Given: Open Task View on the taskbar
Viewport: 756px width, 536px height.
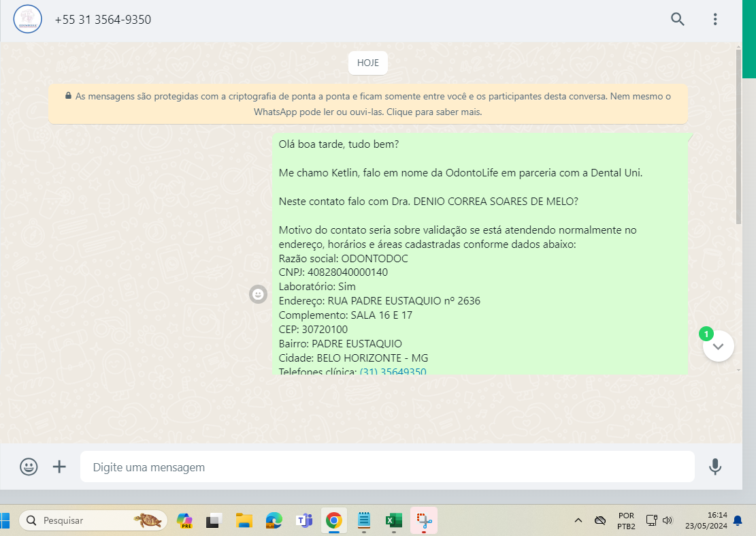Looking at the screenshot, I should pos(214,520).
